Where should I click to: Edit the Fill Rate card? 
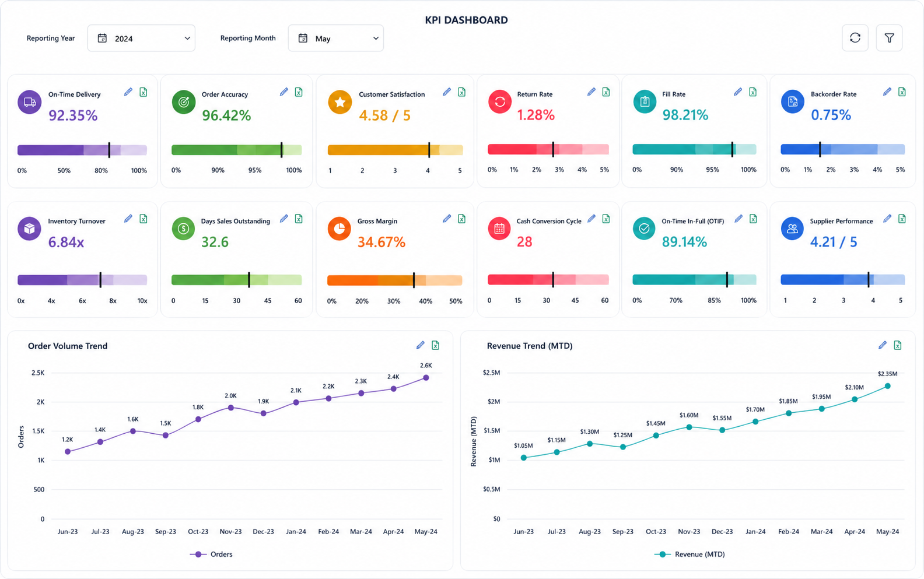(x=738, y=92)
